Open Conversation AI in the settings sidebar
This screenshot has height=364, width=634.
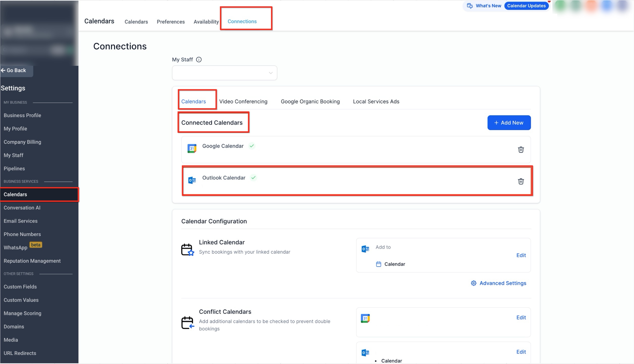click(22, 208)
